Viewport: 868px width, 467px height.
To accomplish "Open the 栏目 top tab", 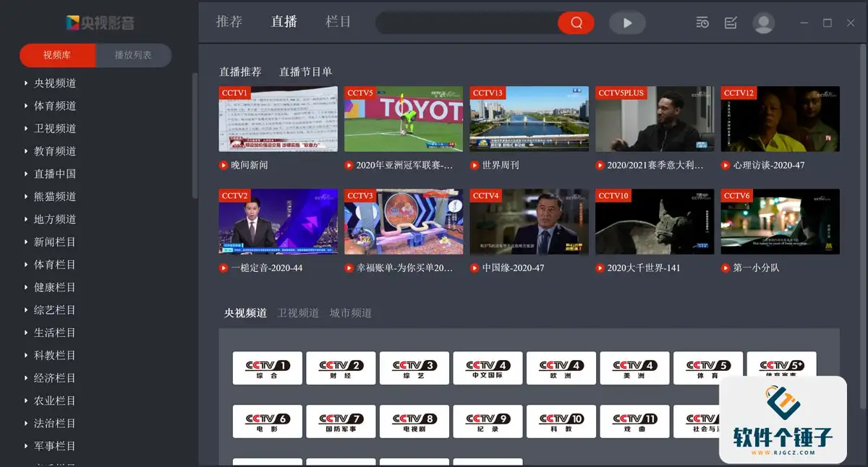I will click(339, 22).
